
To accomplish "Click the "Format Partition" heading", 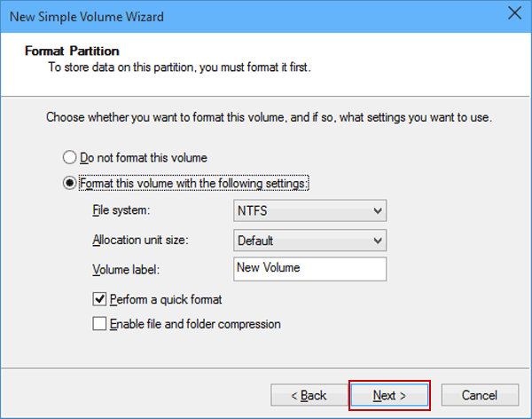I will click(x=71, y=51).
